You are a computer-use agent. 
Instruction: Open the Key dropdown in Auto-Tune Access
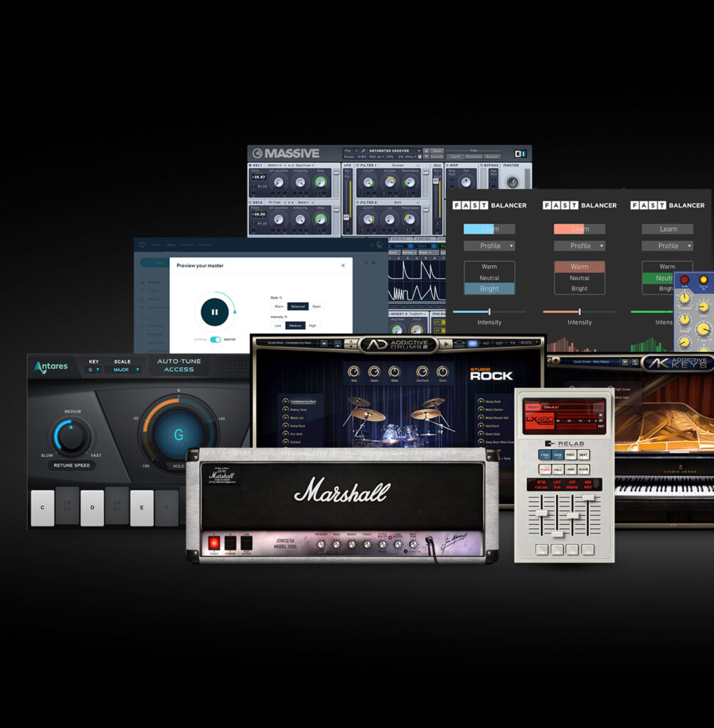click(x=94, y=370)
